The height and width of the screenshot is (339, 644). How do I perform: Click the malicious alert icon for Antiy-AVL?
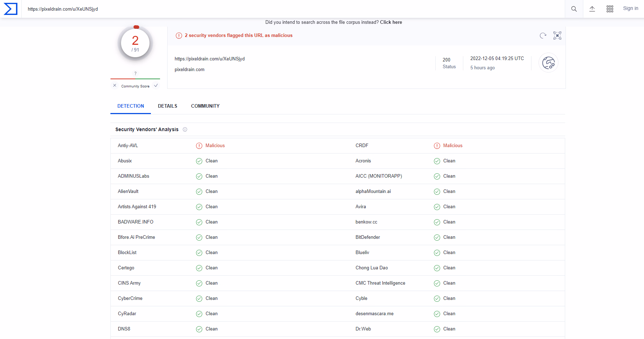tap(199, 146)
